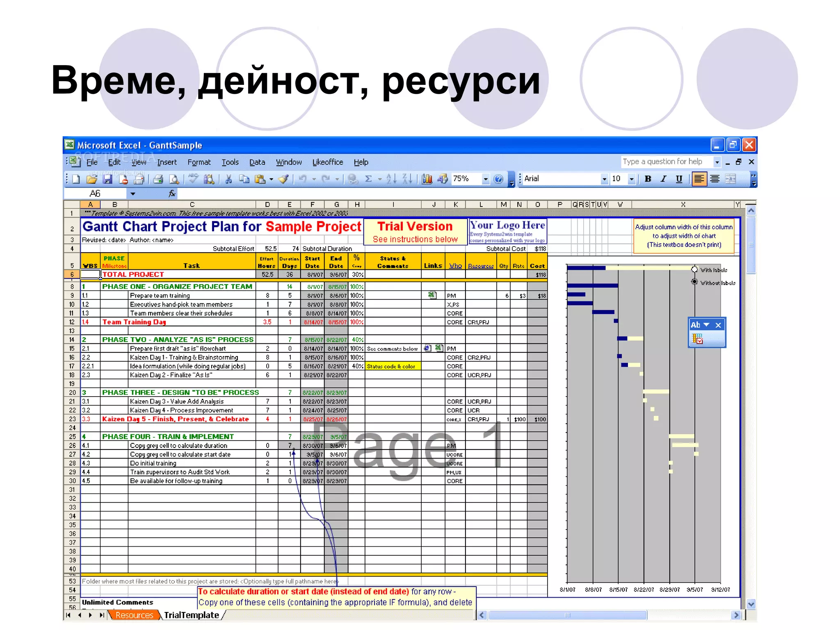Screen dimensions: 840x630
Task: Click the Cut scissors icon
Action: (x=228, y=179)
